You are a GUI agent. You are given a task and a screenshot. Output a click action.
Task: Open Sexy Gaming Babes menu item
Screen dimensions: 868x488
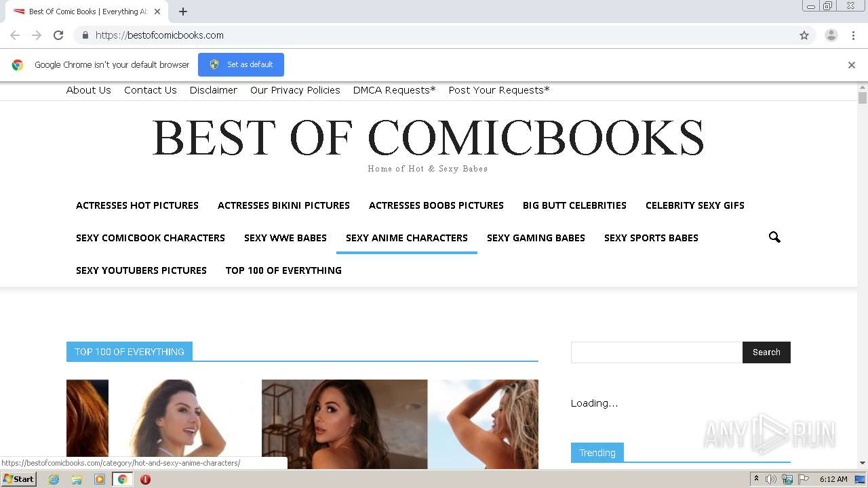coord(536,238)
